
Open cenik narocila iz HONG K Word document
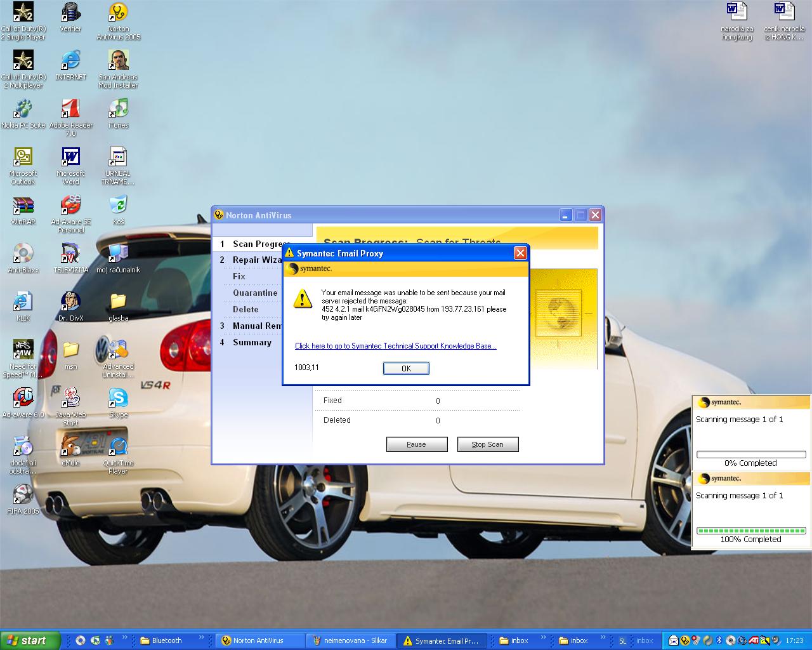[x=785, y=21]
